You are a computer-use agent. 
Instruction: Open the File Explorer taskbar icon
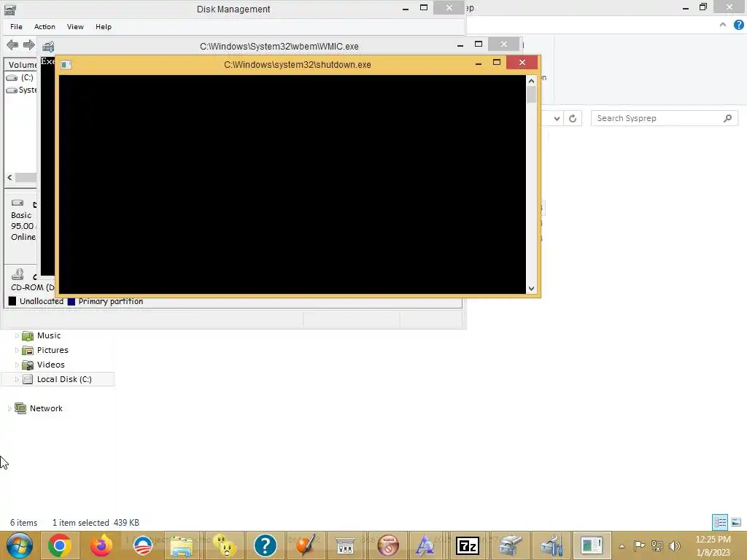click(x=182, y=545)
